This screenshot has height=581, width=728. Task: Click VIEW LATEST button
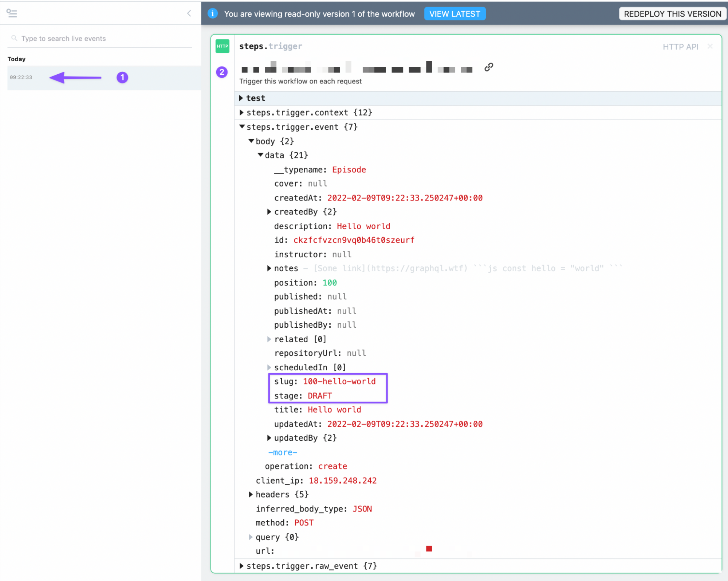click(x=454, y=14)
